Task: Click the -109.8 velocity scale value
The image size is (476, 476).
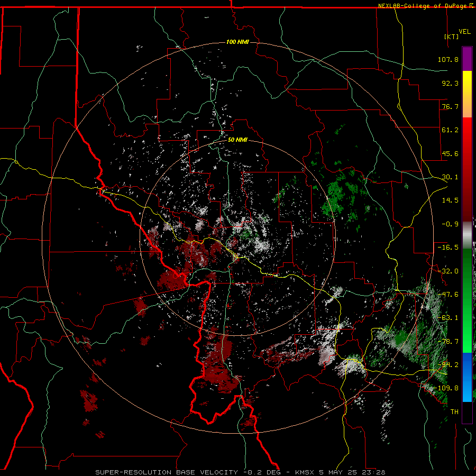Action: pyautogui.click(x=446, y=388)
